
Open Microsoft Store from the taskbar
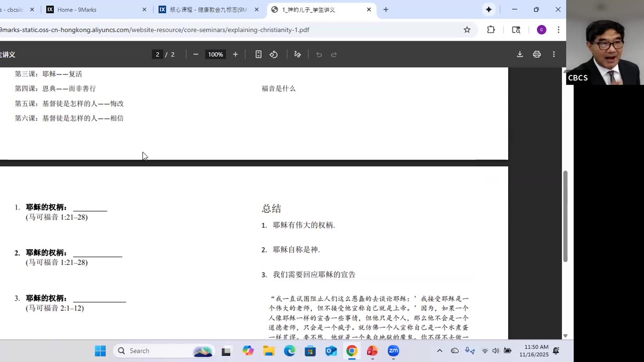310,351
